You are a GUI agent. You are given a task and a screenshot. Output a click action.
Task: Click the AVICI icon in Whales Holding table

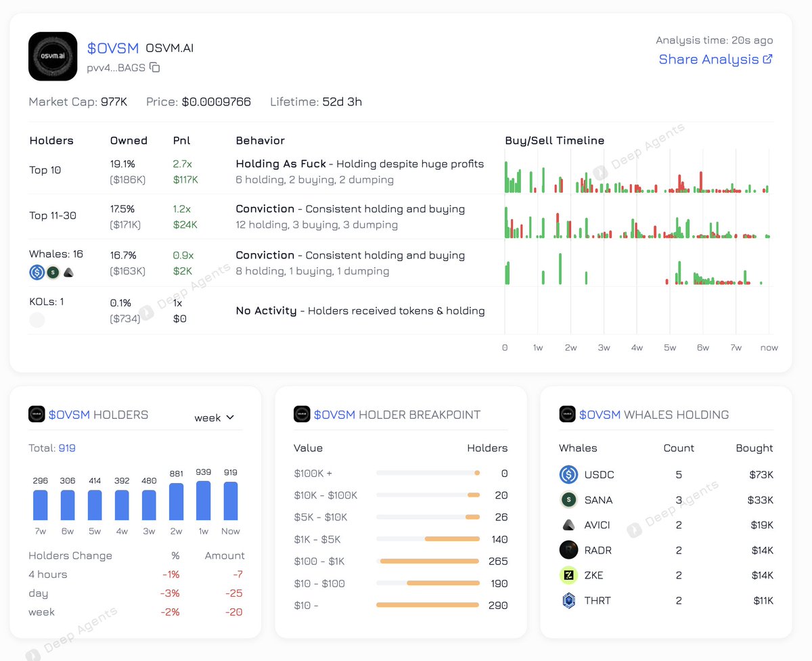tap(568, 525)
